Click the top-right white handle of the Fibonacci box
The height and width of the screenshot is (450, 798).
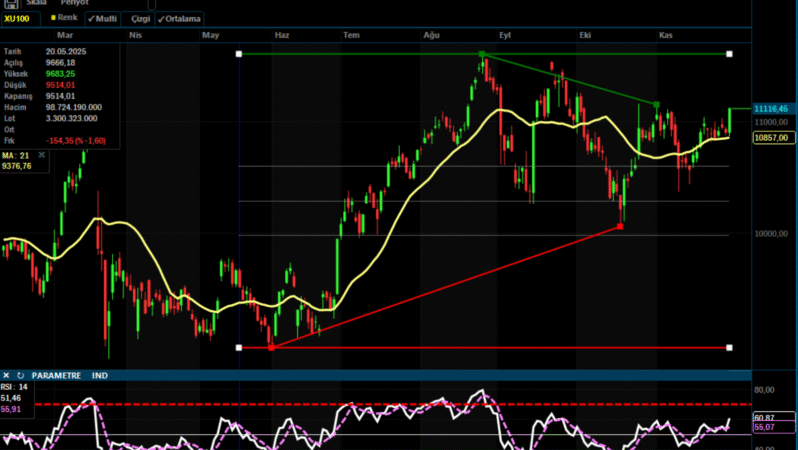tap(729, 53)
